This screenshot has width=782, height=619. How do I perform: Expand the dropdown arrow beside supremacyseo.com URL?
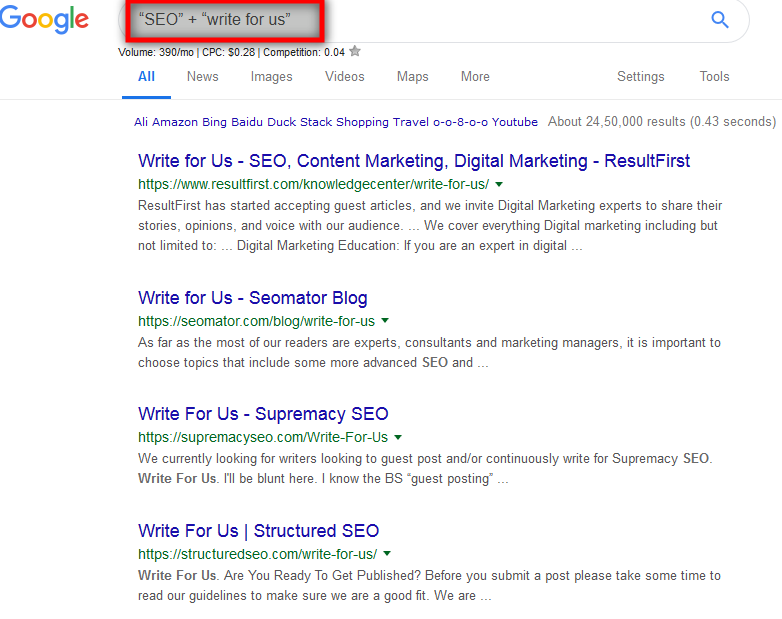397,437
